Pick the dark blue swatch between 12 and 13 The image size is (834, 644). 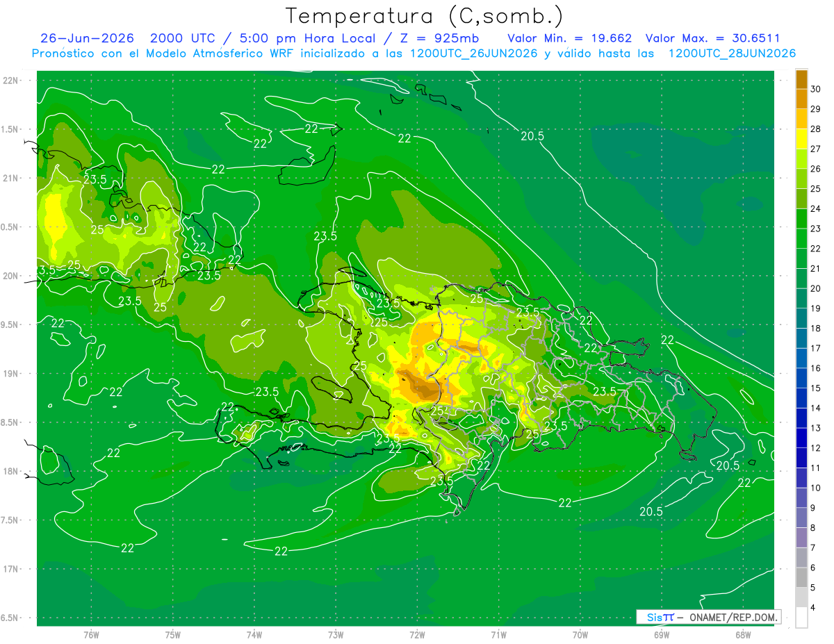click(801, 438)
